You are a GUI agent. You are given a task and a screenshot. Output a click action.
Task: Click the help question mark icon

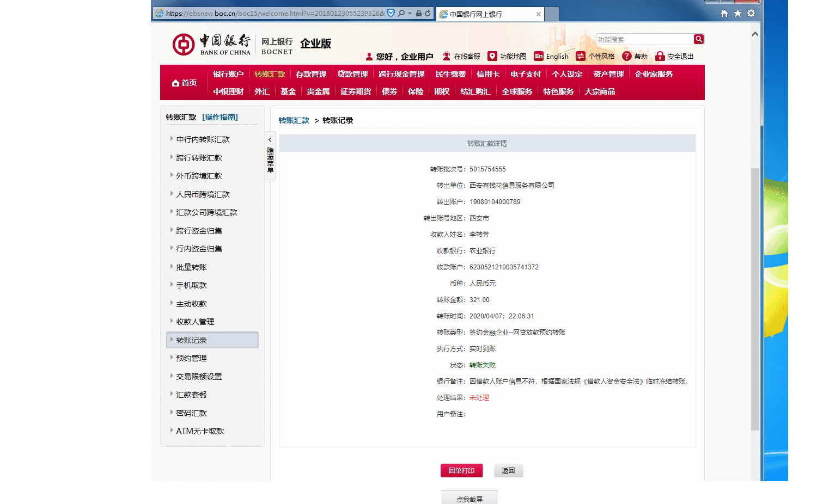(627, 56)
